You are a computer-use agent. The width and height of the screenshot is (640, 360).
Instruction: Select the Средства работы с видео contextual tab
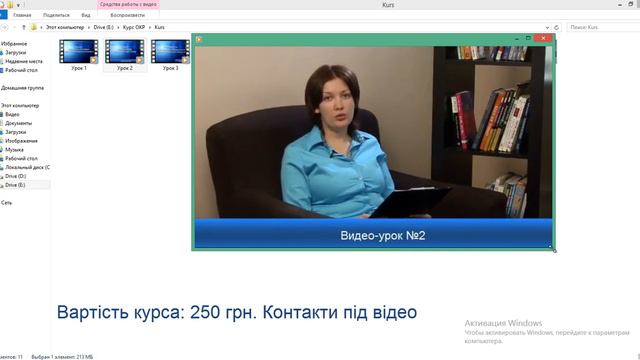click(128, 4)
